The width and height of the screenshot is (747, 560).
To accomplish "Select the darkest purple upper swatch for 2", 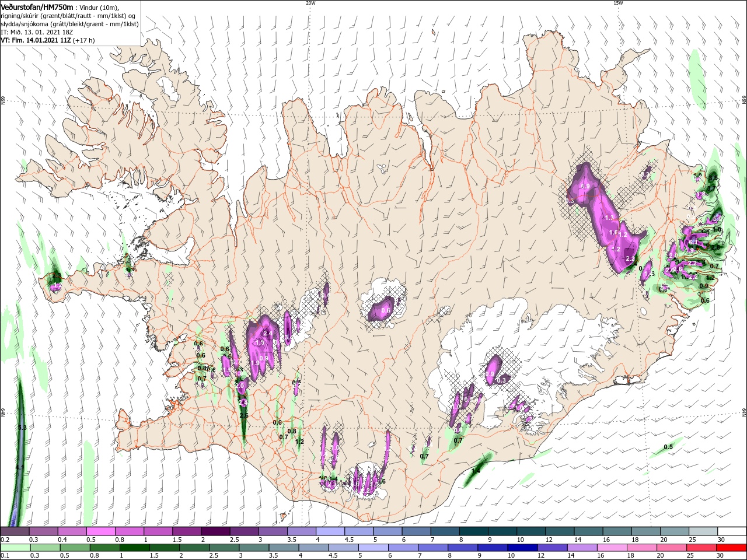I will pyautogui.click(x=215, y=531).
